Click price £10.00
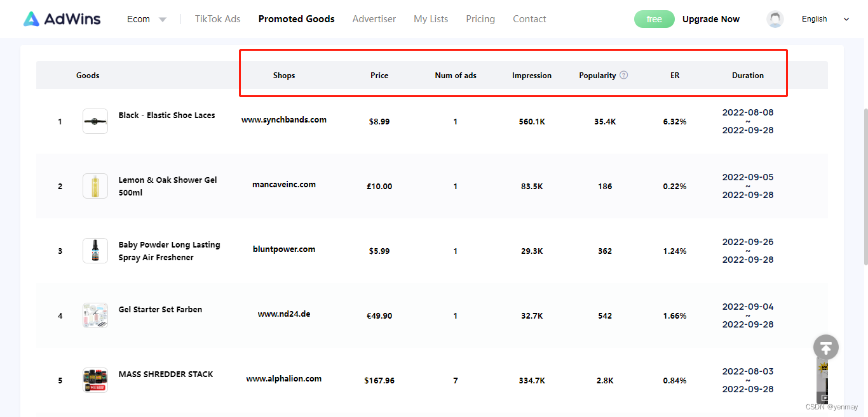This screenshot has height=417, width=868. (379, 187)
